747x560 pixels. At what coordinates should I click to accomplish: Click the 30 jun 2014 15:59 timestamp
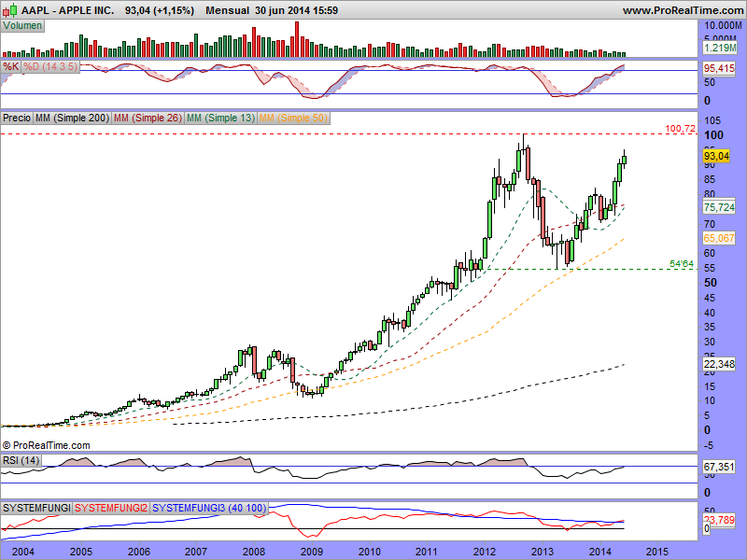point(296,10)
